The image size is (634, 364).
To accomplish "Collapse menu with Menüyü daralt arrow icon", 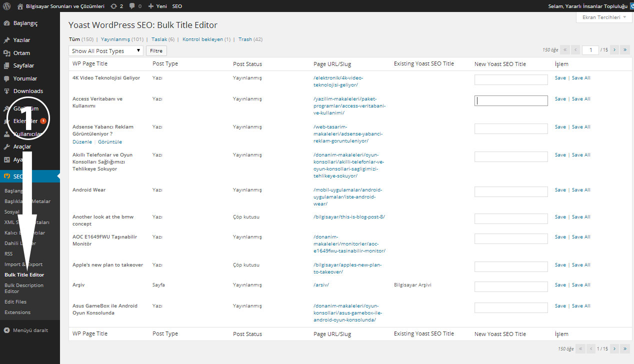I will click(x=6, y=330).
